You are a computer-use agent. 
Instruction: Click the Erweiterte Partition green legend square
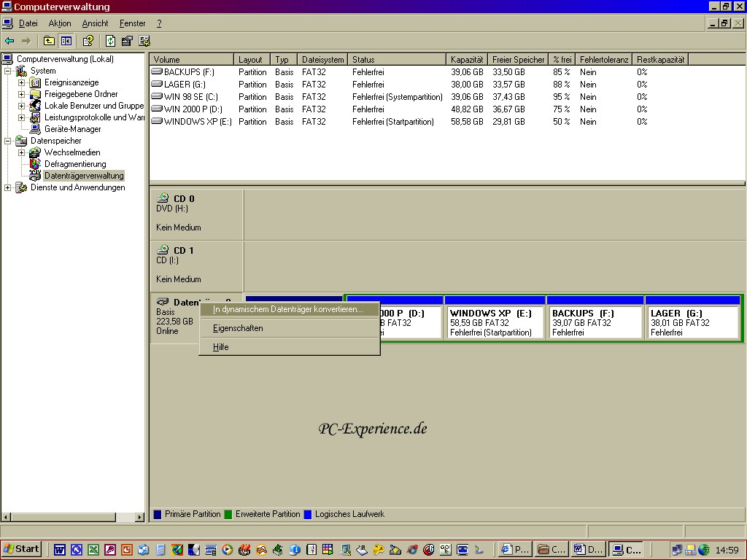(228, 514)
